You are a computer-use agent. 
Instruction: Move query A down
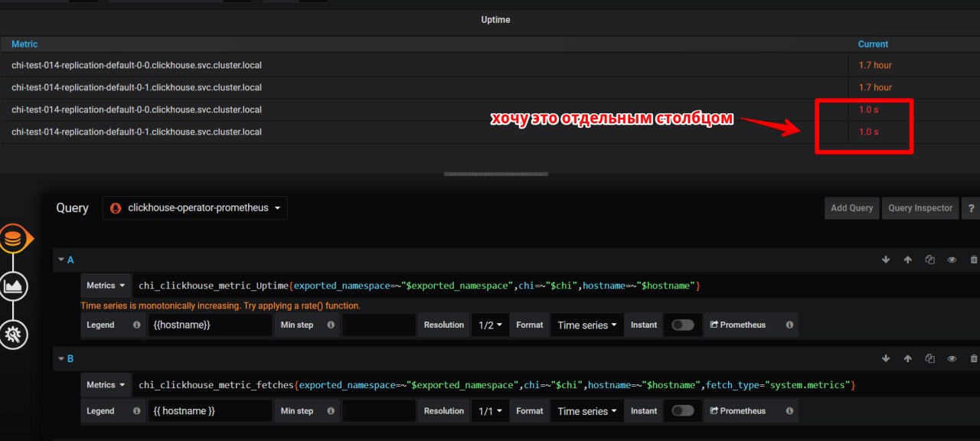pyautogui.click(x=886, y=260)
